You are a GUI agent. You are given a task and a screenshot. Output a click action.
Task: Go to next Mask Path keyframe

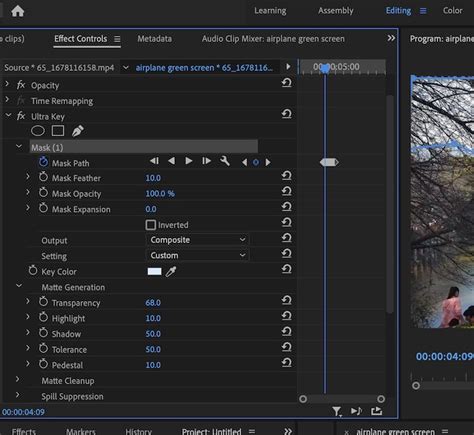pyautogui.click(x=268, y=162)
